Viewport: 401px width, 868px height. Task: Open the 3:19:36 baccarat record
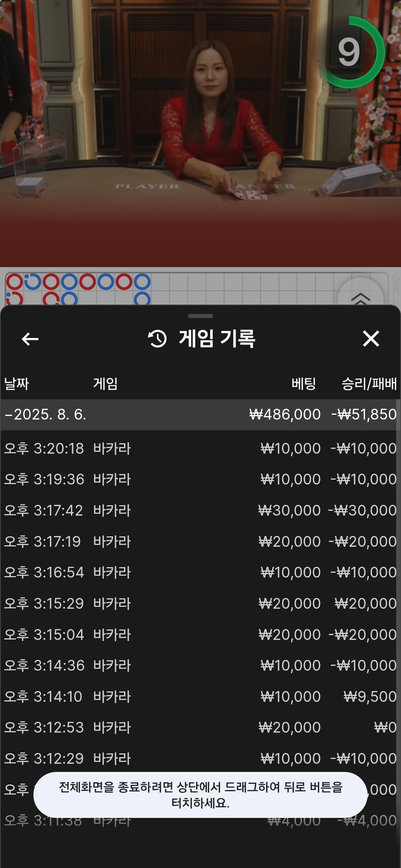(200, 479)
